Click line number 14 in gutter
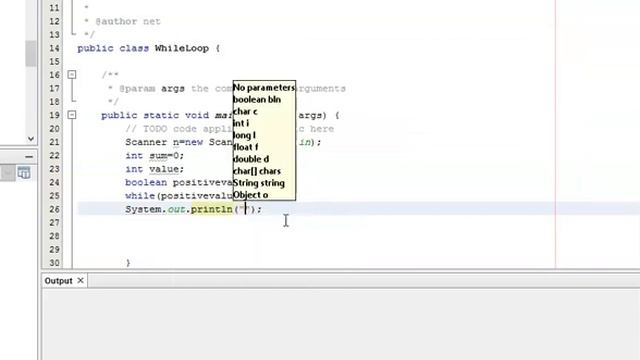This screenshot has height=360, width=640. 54,48
